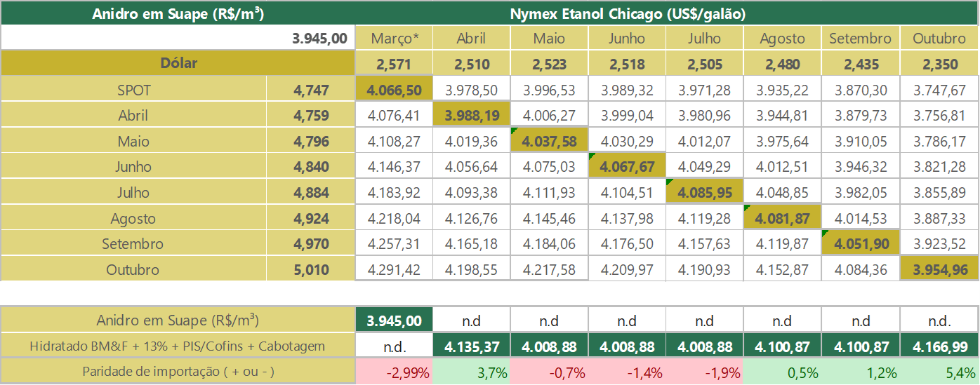This screenshot has width=980, height=385.
Task: Select the SPOT row label
Action: click(x=133, y=90)
